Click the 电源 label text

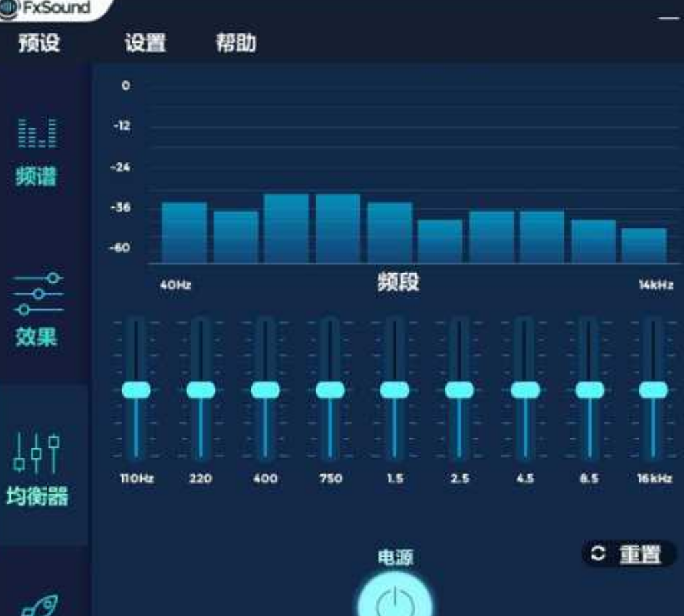(395, 558)
